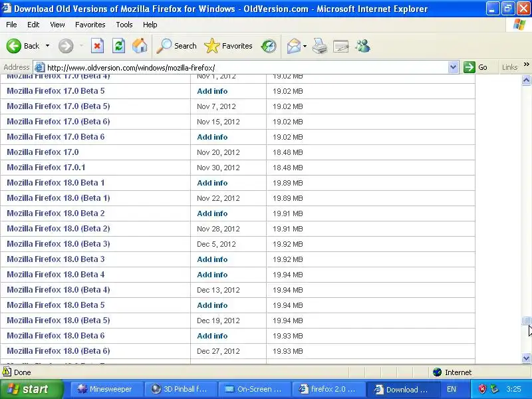Open Mozilla Firefox 17.0.1 link

tap(46, 168)
